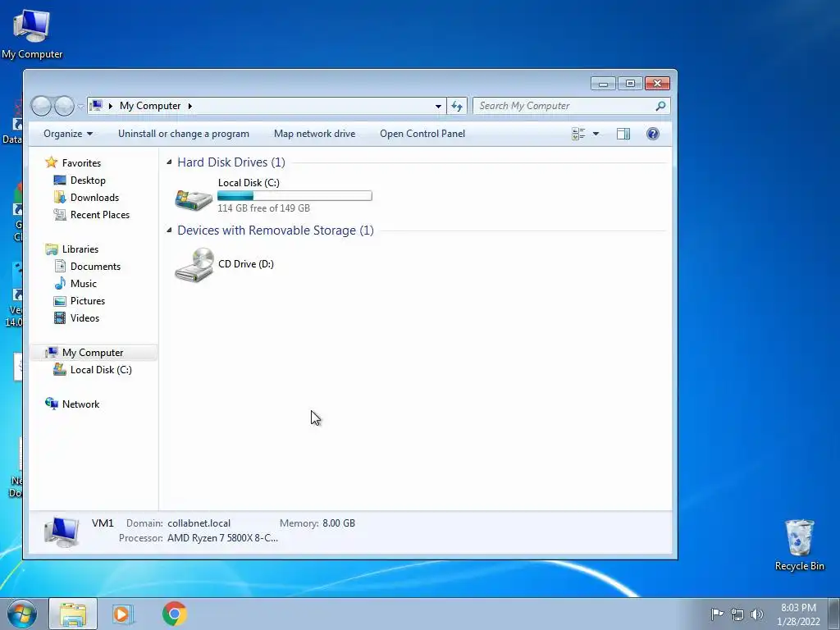Click Uninstall or change a program
840x630 pixels.
184,134
